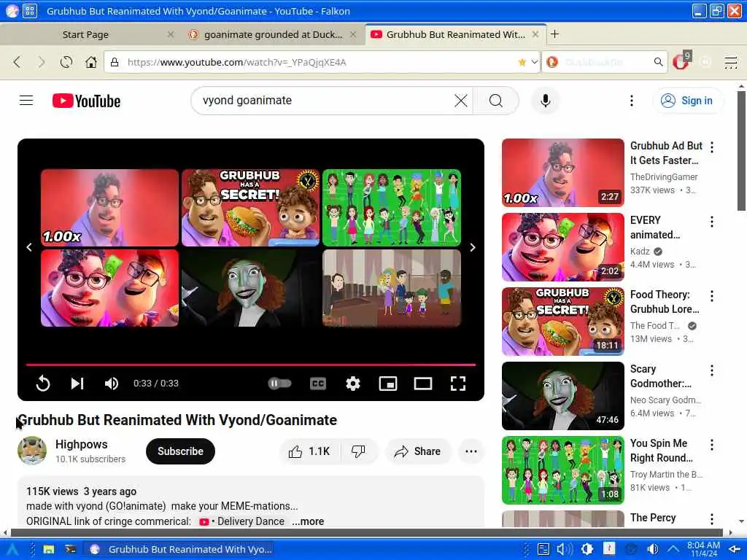
Task: Open player settings gear
Action: pos(353,384)
